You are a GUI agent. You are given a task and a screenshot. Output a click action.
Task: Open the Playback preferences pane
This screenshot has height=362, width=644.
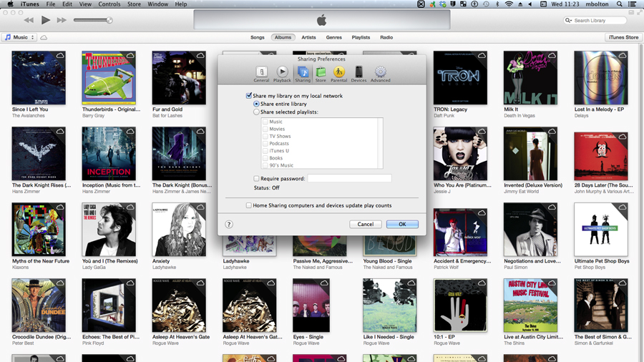point(282,74)
